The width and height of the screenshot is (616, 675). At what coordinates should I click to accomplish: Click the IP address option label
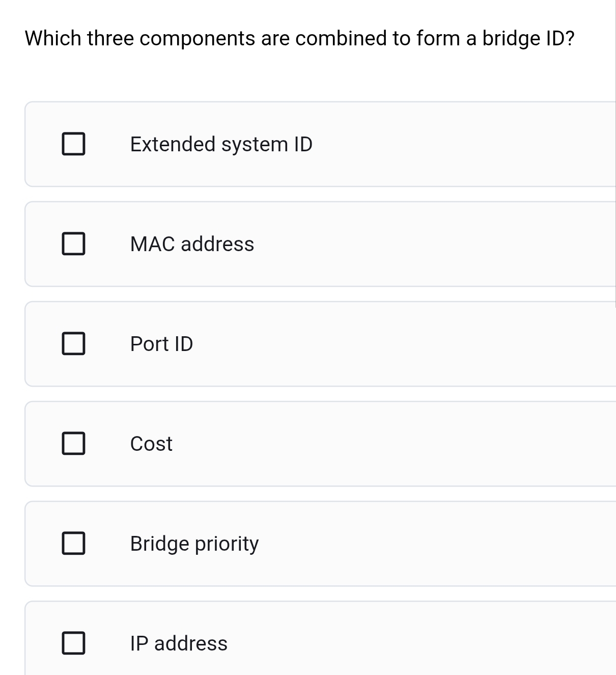[178, 643]
